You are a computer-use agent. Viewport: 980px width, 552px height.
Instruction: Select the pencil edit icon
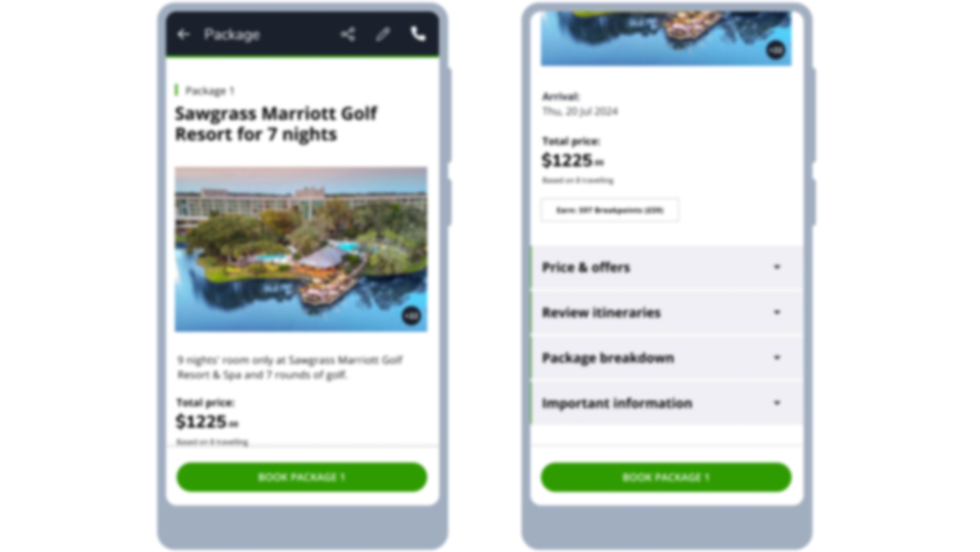click(x=383, y=34)
